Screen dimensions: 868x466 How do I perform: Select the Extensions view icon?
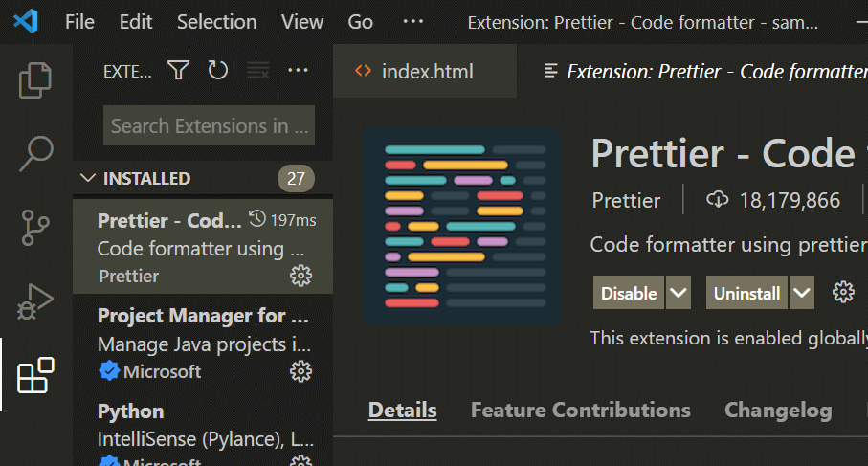pos(35,375)
